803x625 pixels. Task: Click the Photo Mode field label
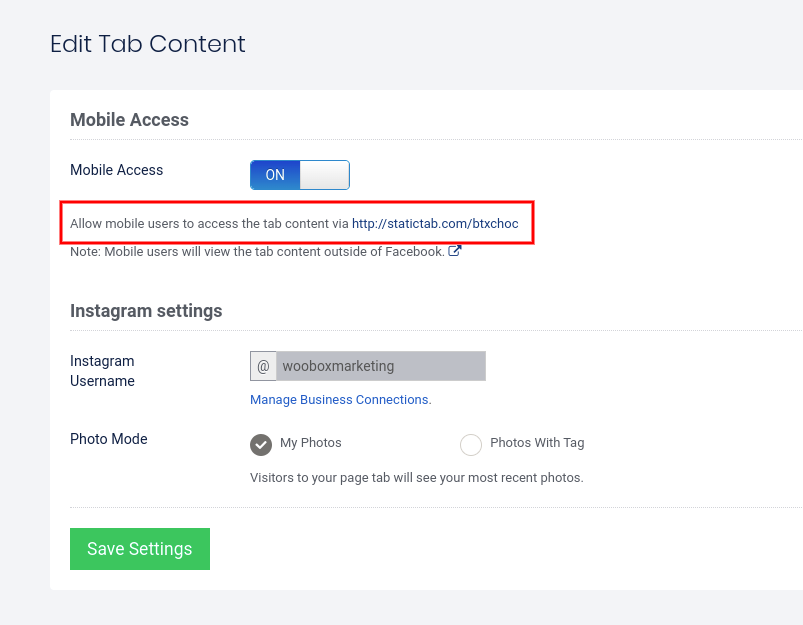pyautogui.click(x=109, y=439)
